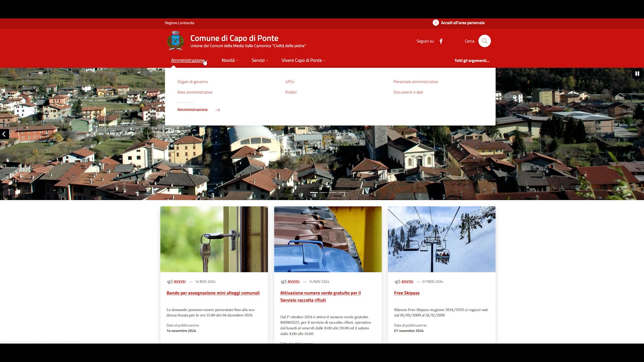The image size is (644, 362).
Task: Click AVVISI tag on Free Skipass card
Action: click(x=407, y=282)
